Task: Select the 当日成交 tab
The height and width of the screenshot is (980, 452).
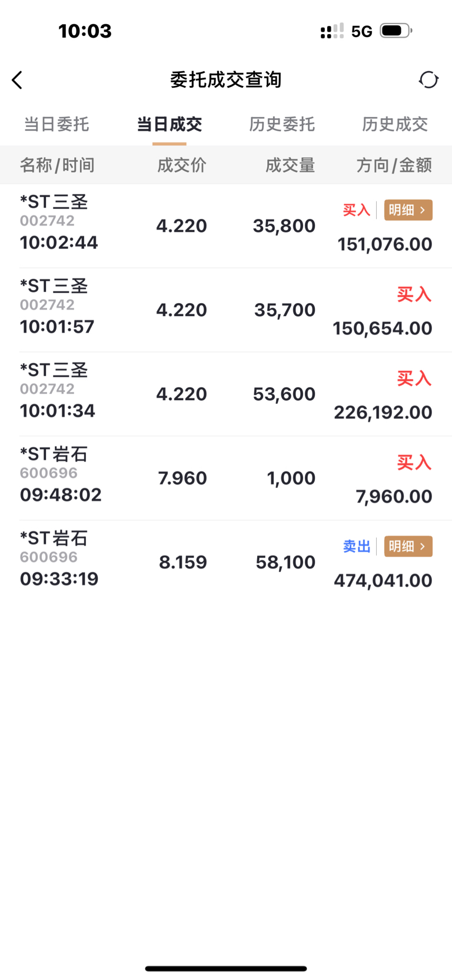Action: tap(169, 124)
